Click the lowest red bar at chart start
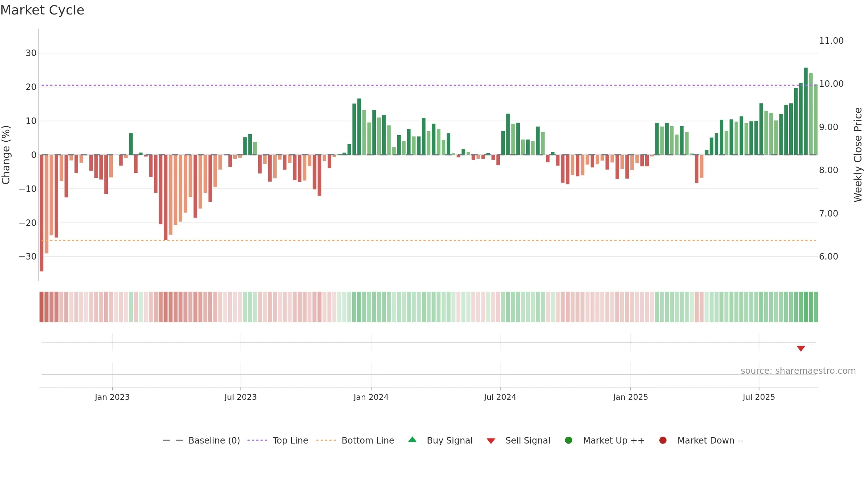 click(42, 213)
